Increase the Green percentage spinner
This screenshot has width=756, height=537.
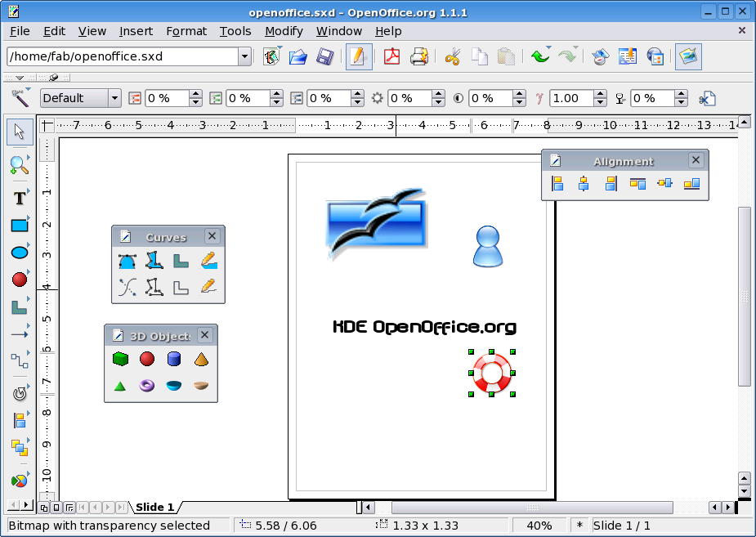[x=276, y=94]
